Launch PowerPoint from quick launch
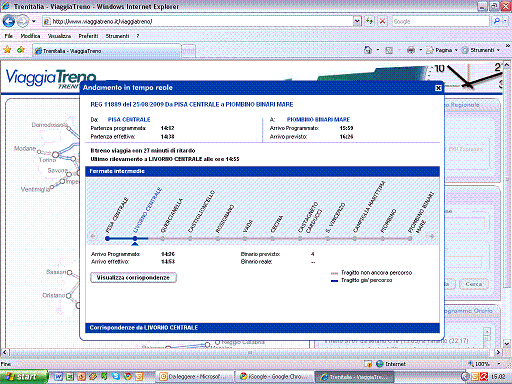The image size is (512, 384). (x=81, y=377)
